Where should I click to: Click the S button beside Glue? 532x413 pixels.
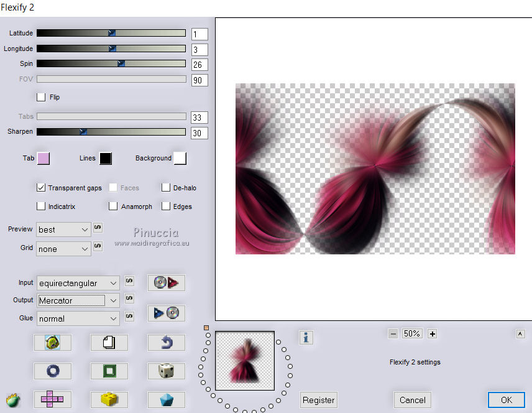(x=129, y=316)
